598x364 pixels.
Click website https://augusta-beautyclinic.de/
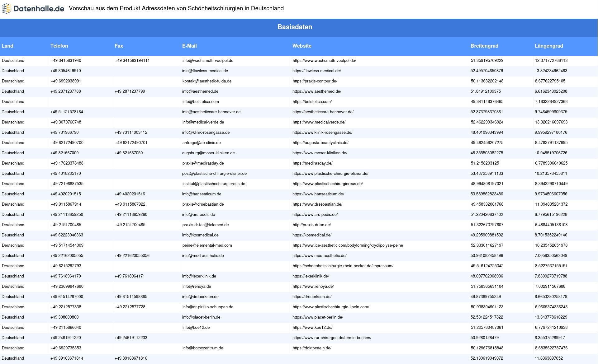click(320, 143)
